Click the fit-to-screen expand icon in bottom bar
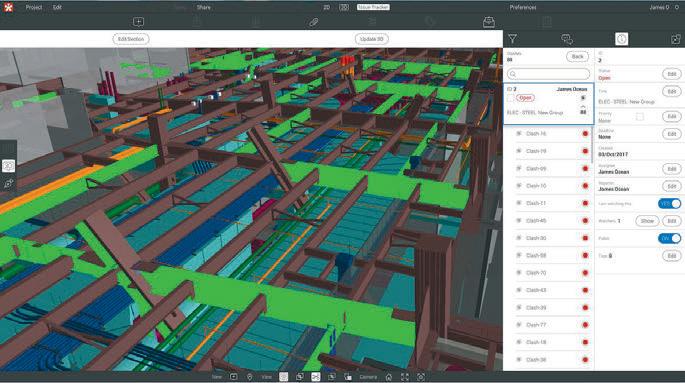685x383 pixels. tap(405, 377)
